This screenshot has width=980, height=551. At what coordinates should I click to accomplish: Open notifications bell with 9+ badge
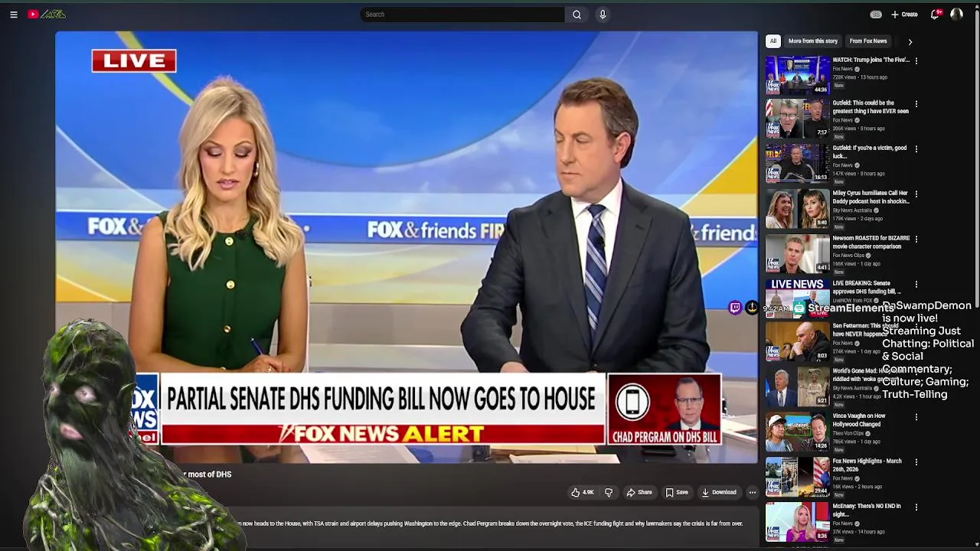point(935,15)
